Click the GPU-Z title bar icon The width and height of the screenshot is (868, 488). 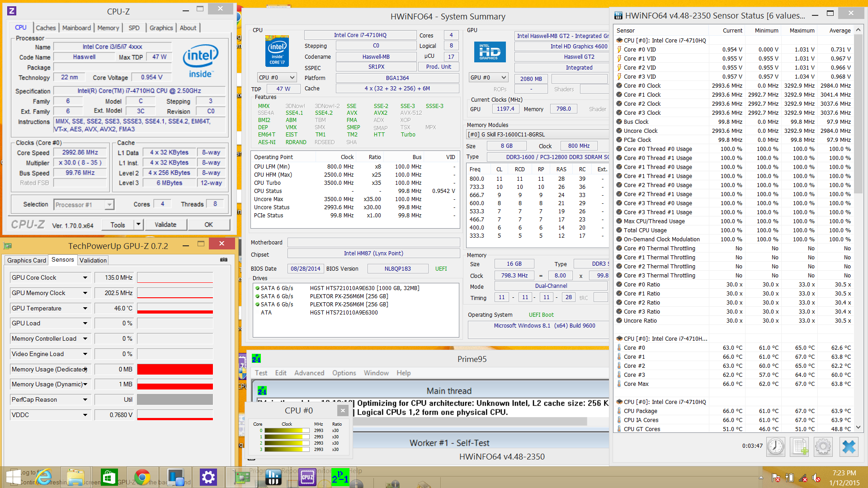tap(7, 246)
